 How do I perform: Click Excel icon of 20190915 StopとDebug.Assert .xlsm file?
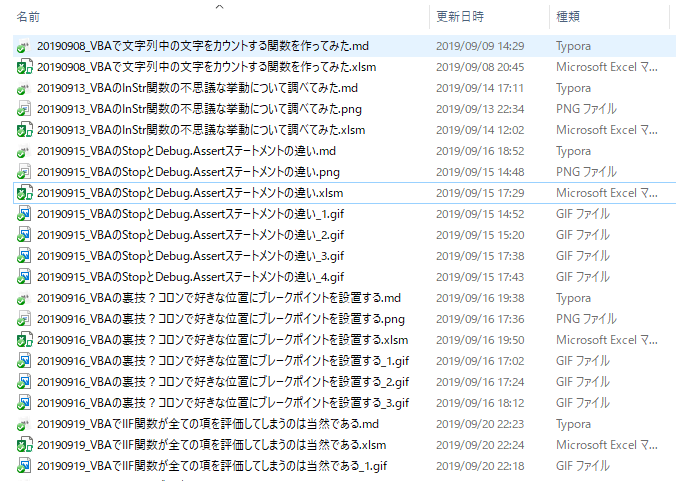(24, 193)
